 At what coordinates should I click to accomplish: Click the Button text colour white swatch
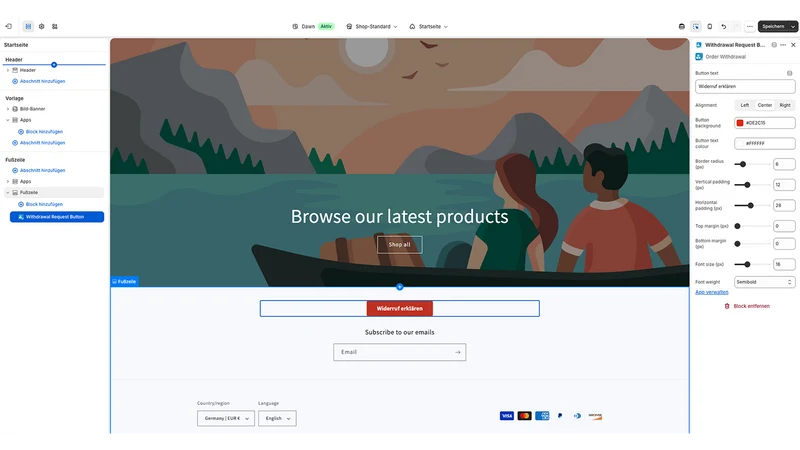pyautogui.click(x=740, y=143)
